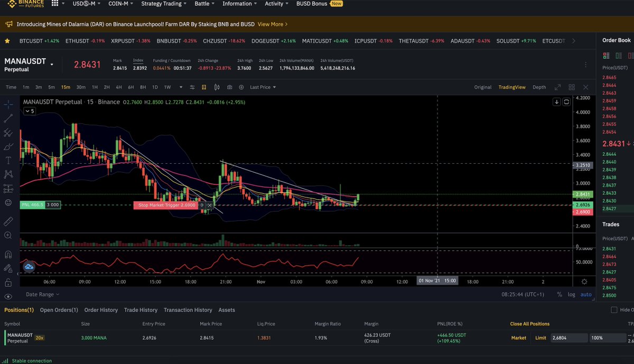The width and height of the screenshot is (634, 364).
Task: Click the cloud chart watermark button
Action: (x=29, y=267)
